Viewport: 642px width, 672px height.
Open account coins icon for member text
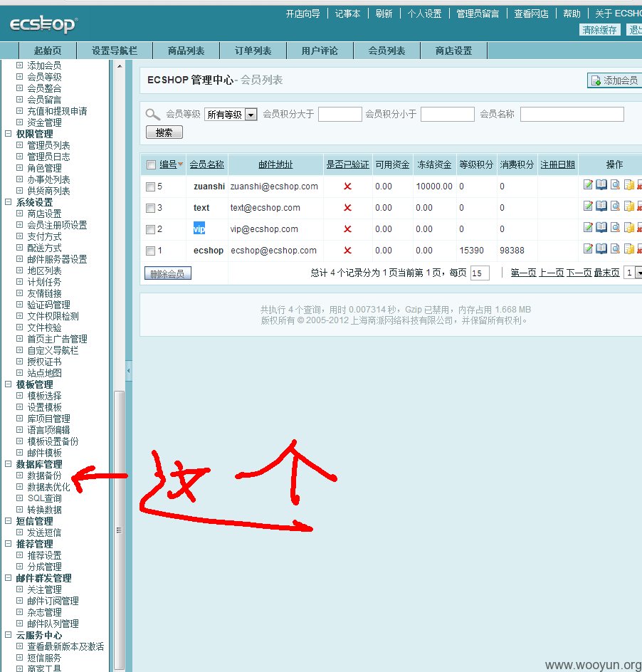tap(628, 206)
